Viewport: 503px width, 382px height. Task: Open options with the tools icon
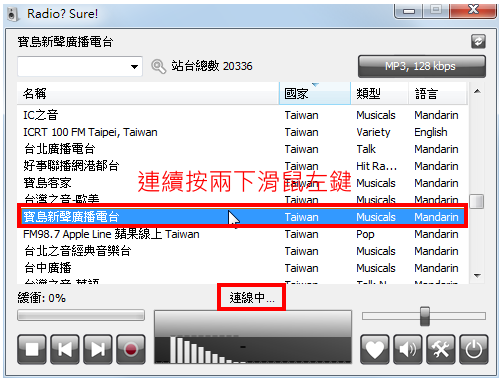441,349
